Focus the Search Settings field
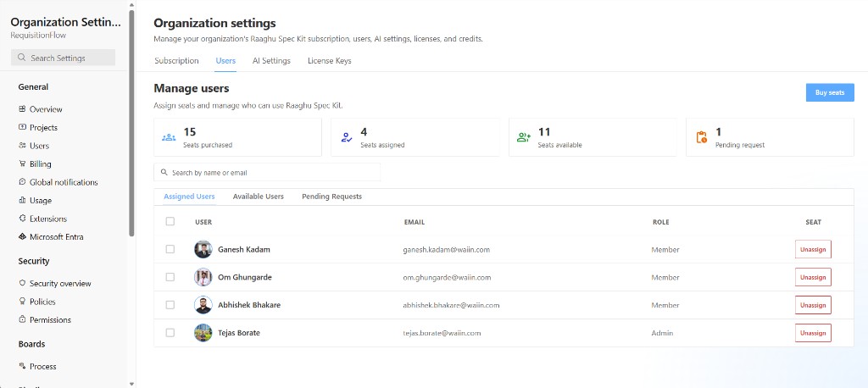 (x=63, y=58)
